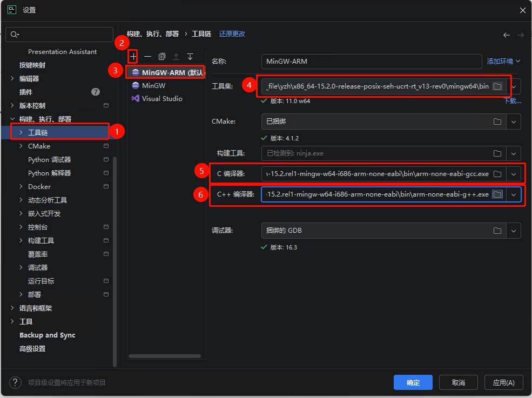Move toolchain down with arrow icon
The height and width of the screenshot is (398, 532).
(x=190, y=57)
